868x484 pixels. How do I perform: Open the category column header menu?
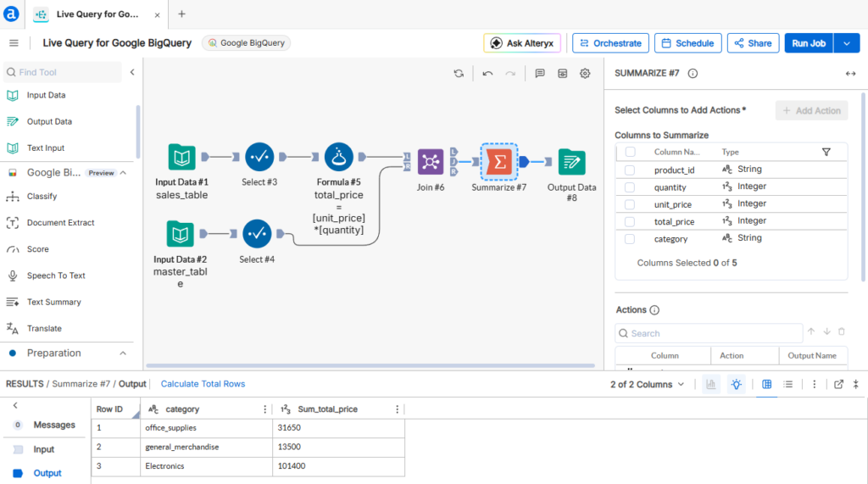click(264, 409)
